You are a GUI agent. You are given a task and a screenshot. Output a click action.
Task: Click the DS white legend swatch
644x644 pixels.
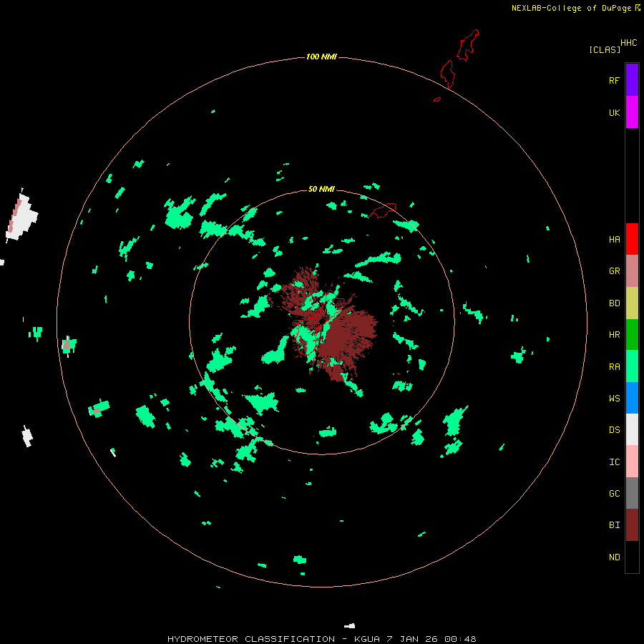[x=632, y=429]
